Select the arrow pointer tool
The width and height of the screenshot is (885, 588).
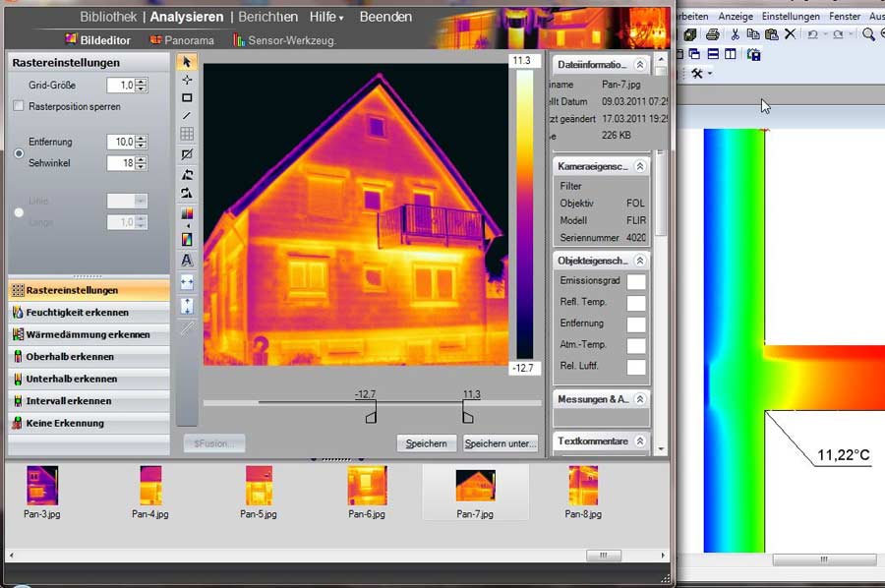click(x=187, y=62)
